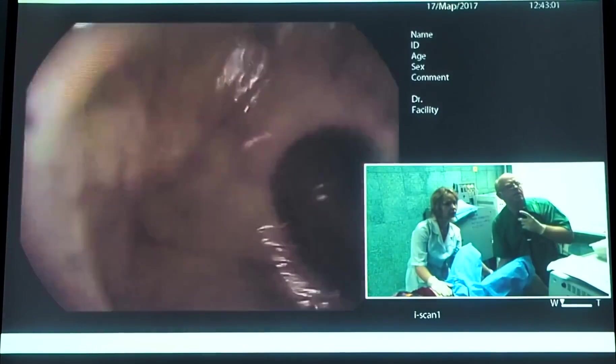The width and height of the screenshot is (616, 364).
Task: Select the Sex field label
Action: (418, 67)
